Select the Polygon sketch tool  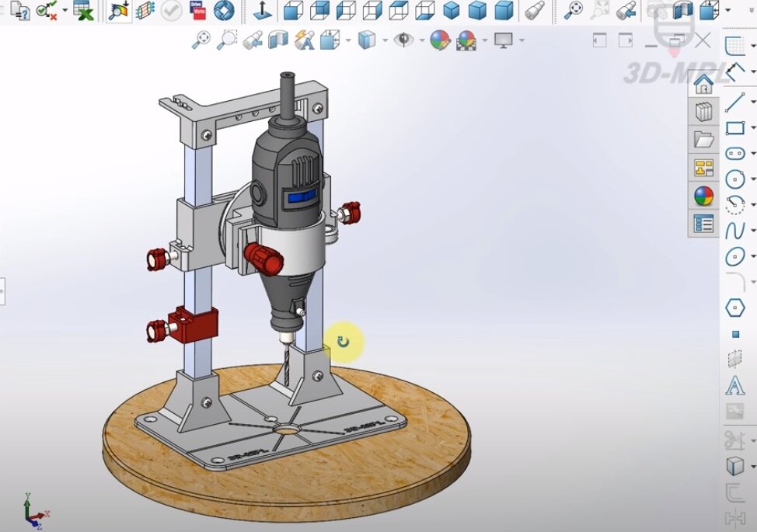pos(735,308)
